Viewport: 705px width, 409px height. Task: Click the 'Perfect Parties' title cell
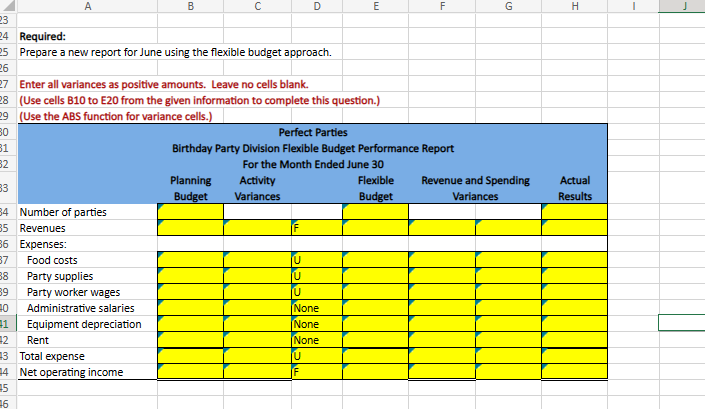(x=313, y=133)
